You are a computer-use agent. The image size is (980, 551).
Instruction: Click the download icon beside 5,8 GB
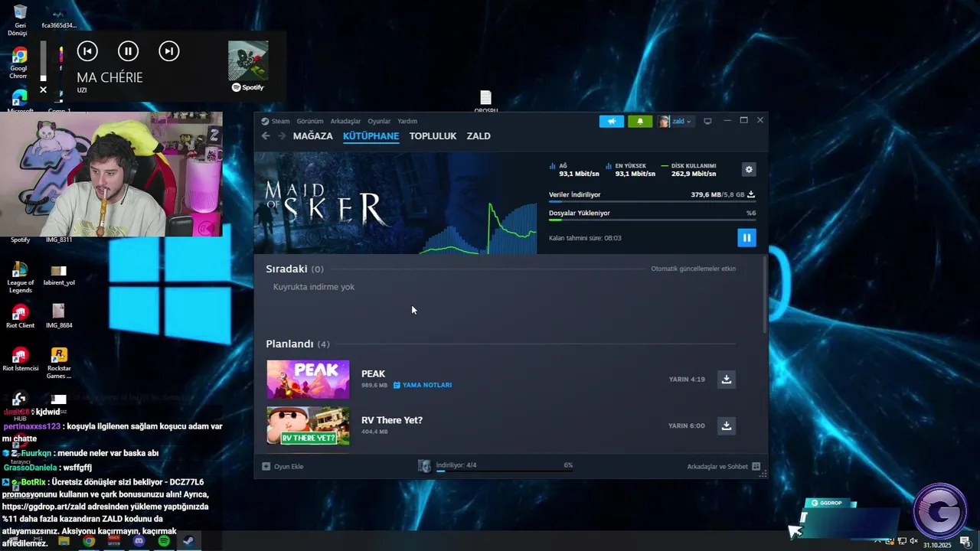[751, 194]
